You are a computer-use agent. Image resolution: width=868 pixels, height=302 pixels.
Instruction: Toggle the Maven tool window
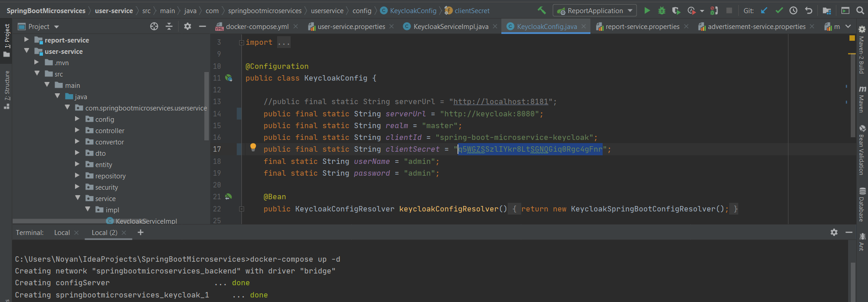[x=862, y=99]
